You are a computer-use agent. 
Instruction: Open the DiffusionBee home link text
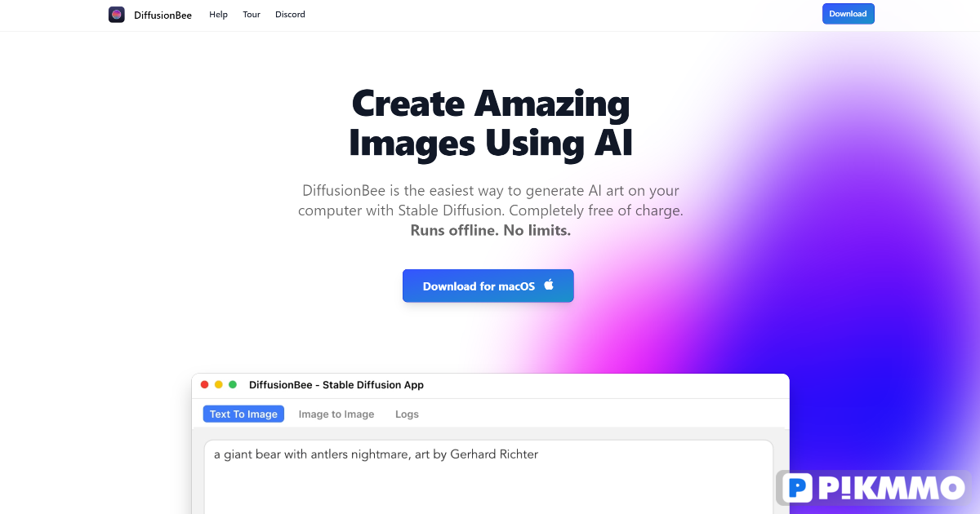click(x=163, y=15)
